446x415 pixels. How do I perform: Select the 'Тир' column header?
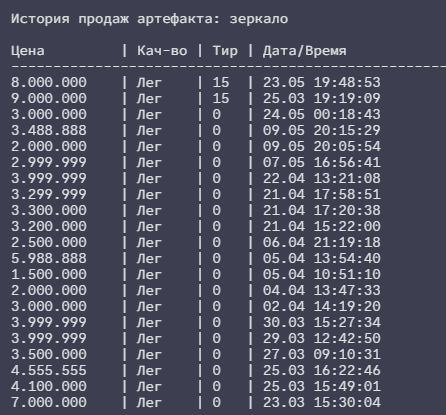[x=225, y=51]
